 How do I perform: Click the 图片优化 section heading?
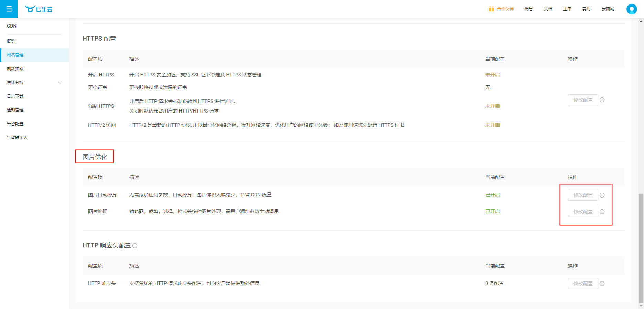pos(95,157)
